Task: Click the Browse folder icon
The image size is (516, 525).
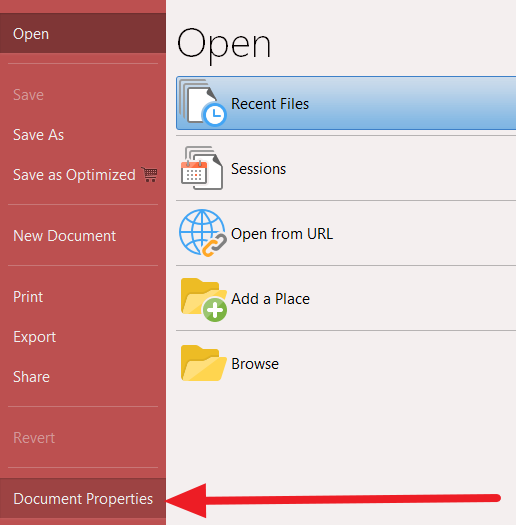Action: click(x=203, y=363)
